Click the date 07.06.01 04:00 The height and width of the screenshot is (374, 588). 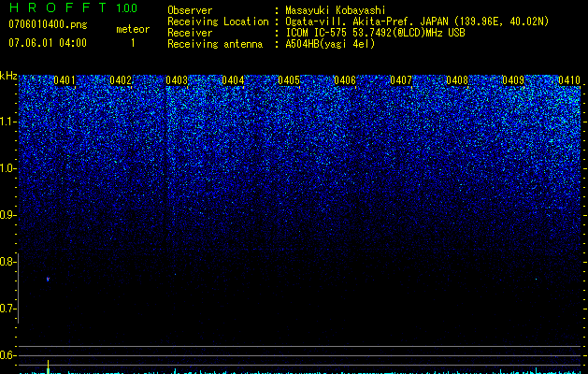coord(48,43)
